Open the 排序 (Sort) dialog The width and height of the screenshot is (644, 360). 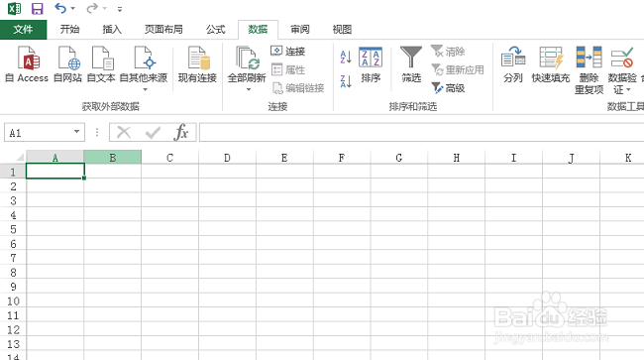[371, 64]
